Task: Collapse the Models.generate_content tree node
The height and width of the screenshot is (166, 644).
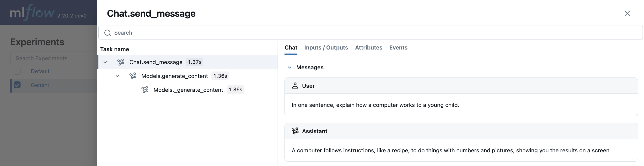Action: 117,76
